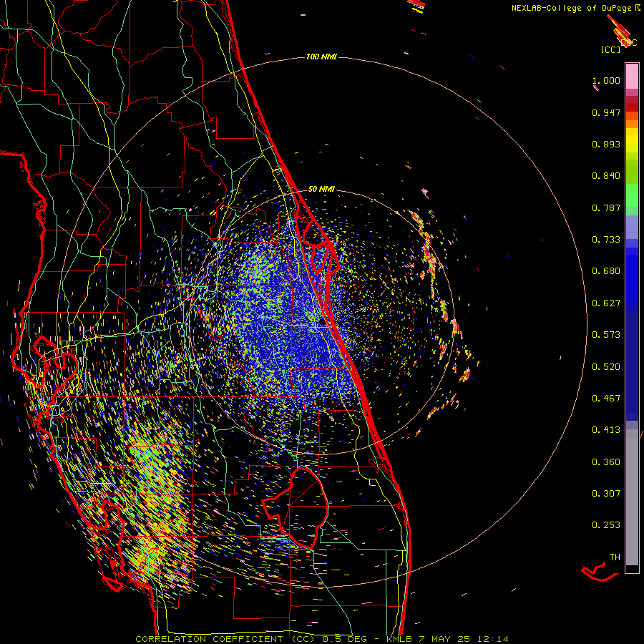Click the 0.307 scale value
The width and height of the screenshot is (644, 644).
tap(606, 494)
